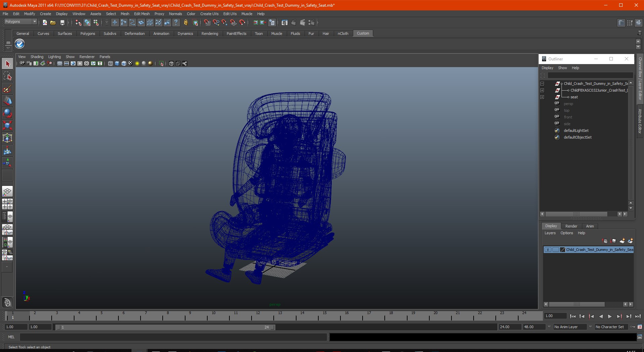This screenshot has height=352, width=644.
Task: Click the New Scene icon
Action: (x=45, y=22)
